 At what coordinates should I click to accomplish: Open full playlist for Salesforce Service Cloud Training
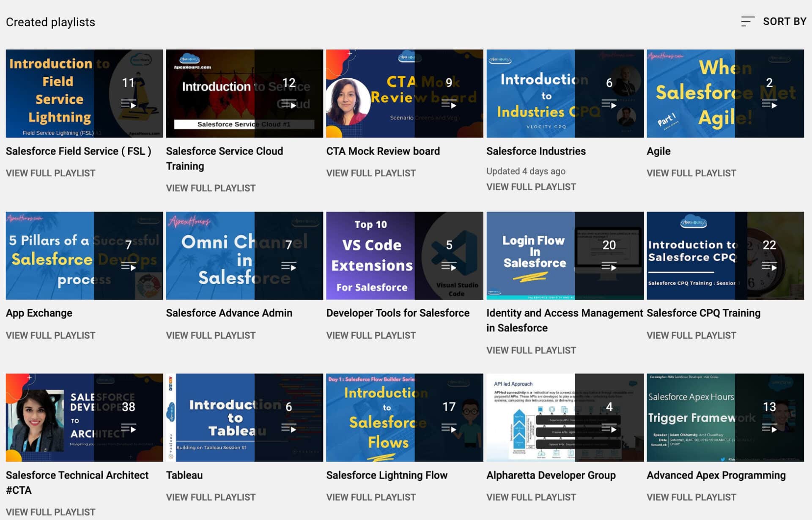point(211,188)
